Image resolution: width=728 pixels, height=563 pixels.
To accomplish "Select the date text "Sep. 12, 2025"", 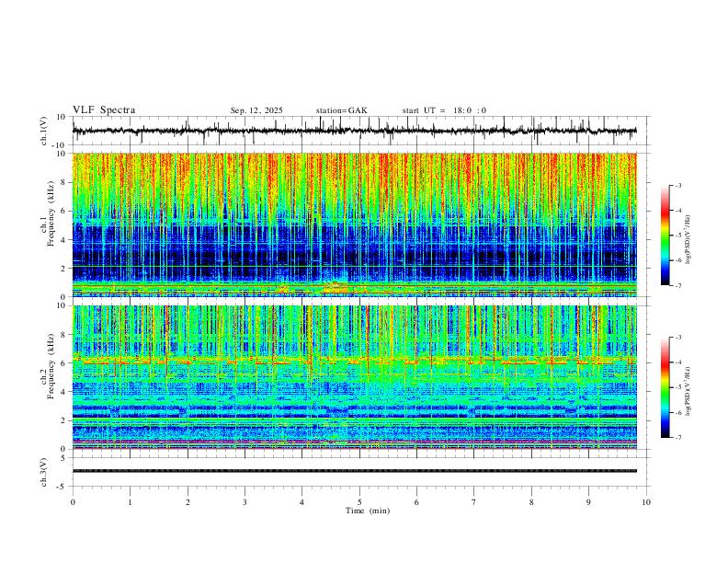I will pos(256,110).
